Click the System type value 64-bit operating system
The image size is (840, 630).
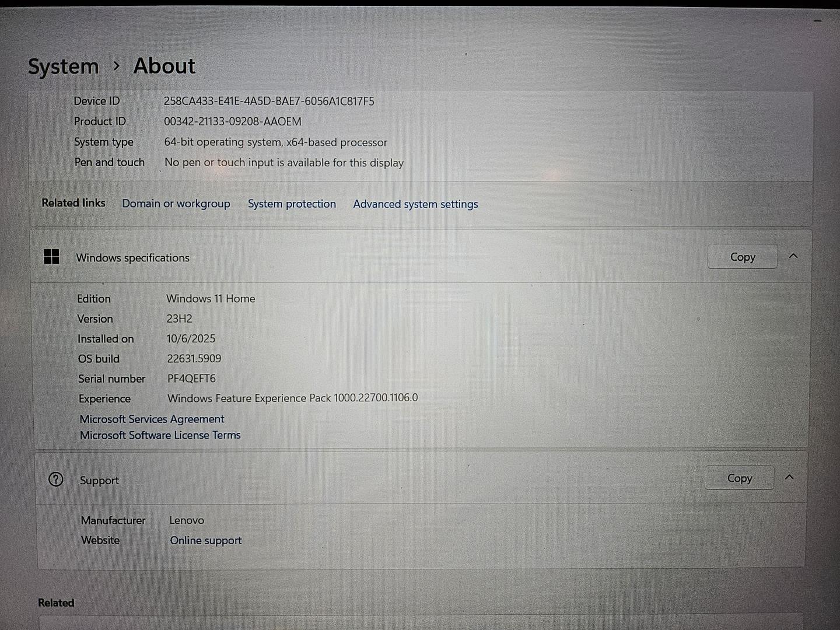[275, 142]
